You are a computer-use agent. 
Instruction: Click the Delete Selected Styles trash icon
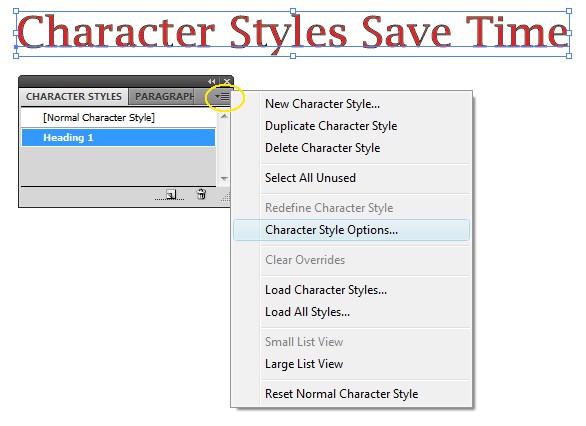click(x=201, y=194)
